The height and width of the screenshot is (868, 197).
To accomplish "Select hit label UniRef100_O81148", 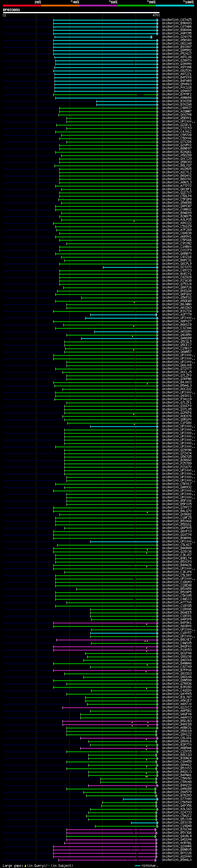I will click(177, 43).
